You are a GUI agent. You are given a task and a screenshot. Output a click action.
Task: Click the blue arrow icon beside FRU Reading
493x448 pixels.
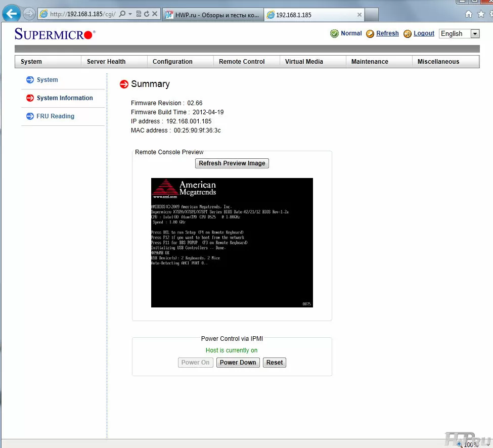(30, 116)
